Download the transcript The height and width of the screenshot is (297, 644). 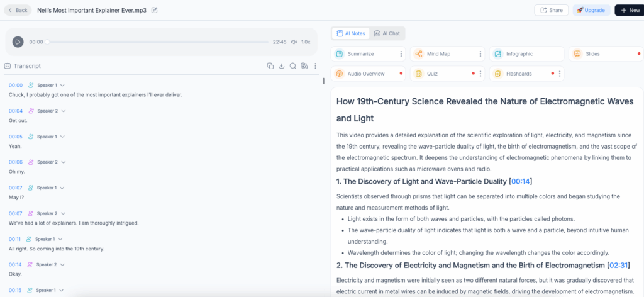282,65
